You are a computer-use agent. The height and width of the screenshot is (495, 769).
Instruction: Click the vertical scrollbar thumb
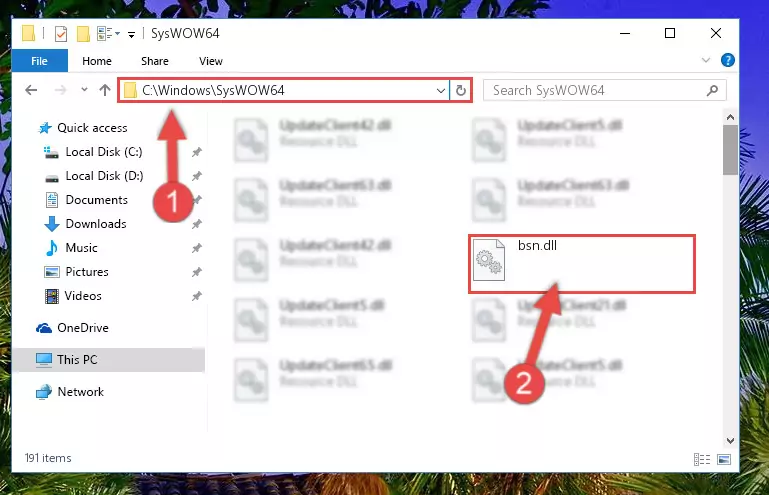coord(730,150)
